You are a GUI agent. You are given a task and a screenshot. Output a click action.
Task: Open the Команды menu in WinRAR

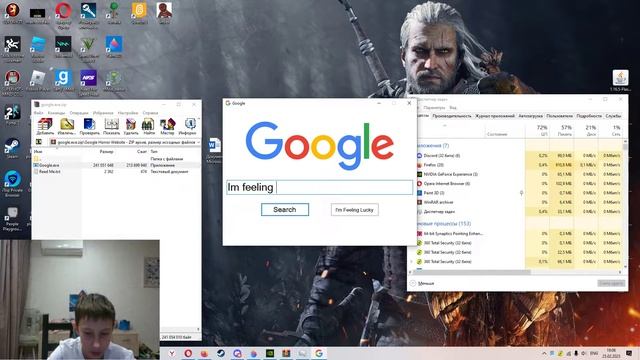(56, 113)
